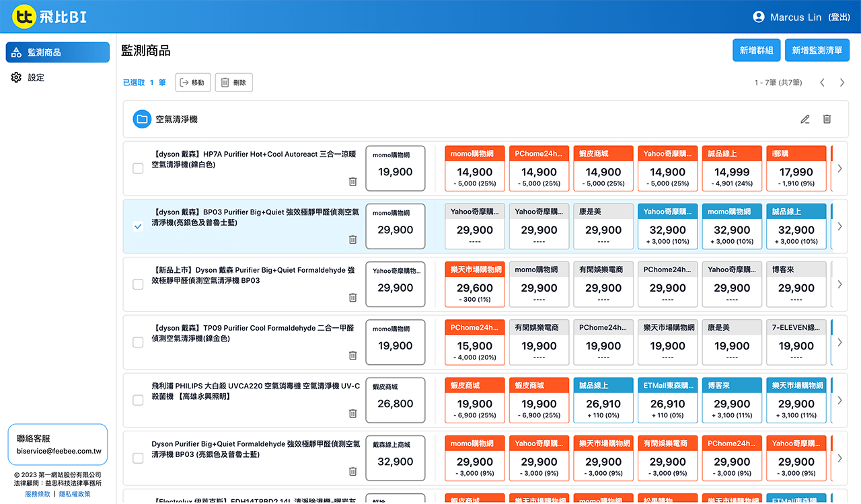Screen dimensions: 861x504
Task: Open 誠品線上 14,999 price card
Action: coord(732,170)
